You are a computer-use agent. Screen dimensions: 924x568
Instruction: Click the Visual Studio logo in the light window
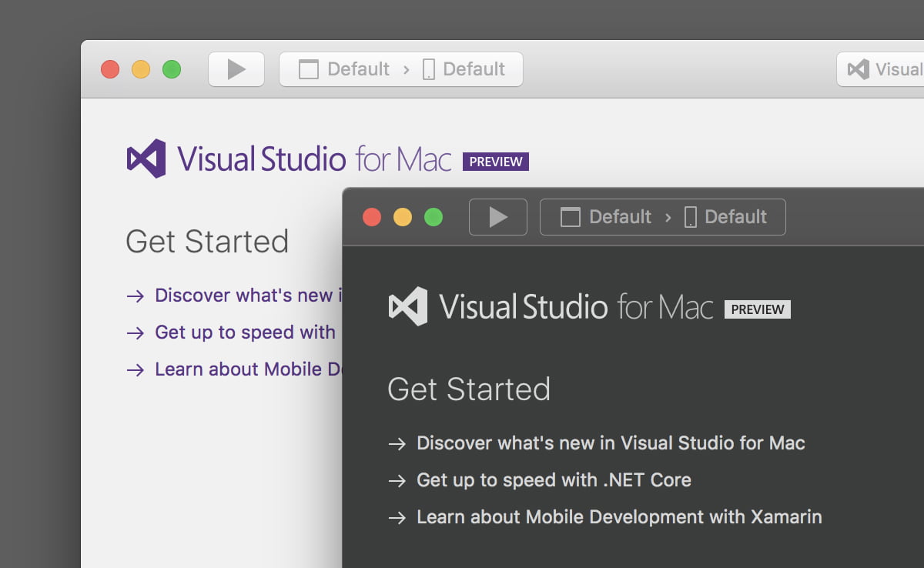coord(146,157)
